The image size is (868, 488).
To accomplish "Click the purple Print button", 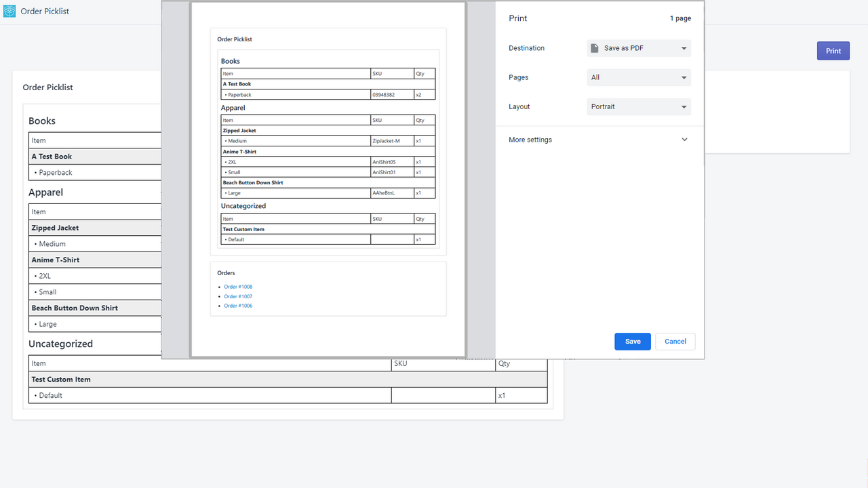I will point(833,50).
